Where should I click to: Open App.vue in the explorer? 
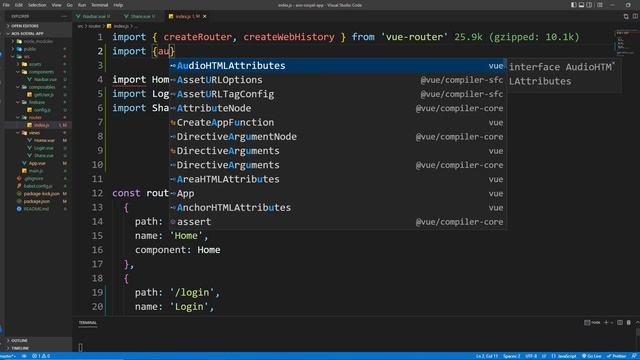[x=37, y=163]
